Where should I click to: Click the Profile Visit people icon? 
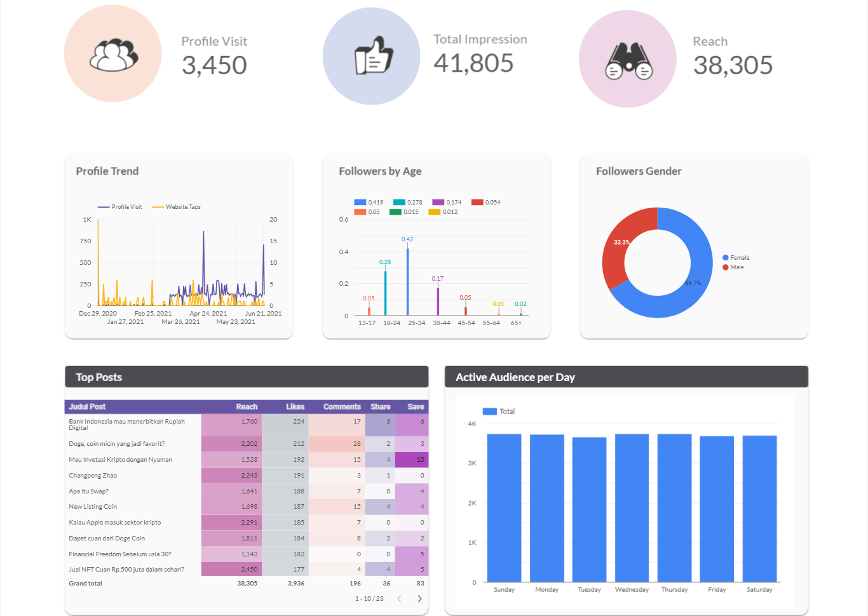coord(114,55)
